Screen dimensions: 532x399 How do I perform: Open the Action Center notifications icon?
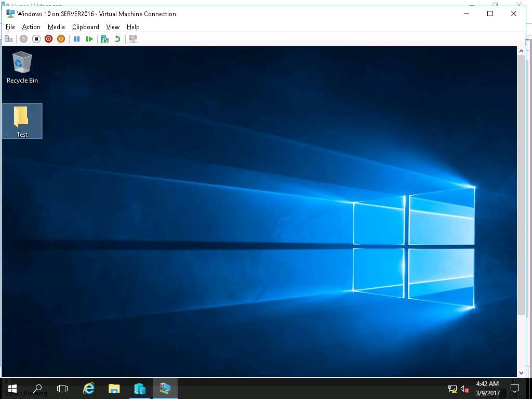[x=515, y=389]
